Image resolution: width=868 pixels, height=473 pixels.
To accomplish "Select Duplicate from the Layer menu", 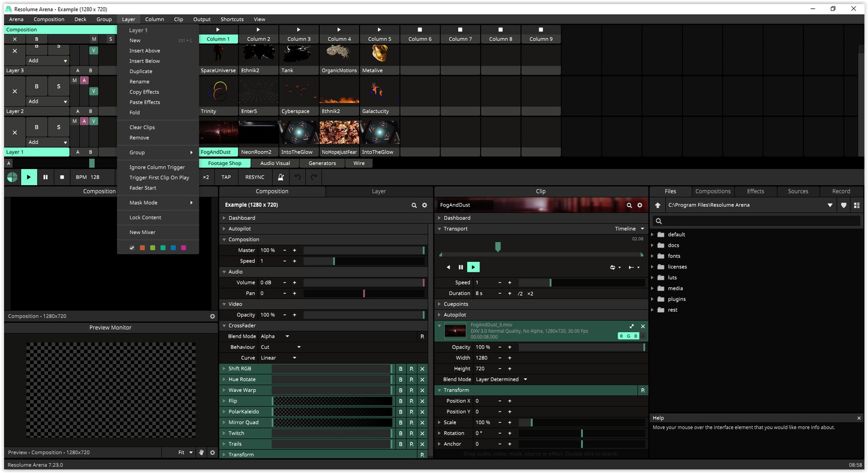I will click(141, 72).
